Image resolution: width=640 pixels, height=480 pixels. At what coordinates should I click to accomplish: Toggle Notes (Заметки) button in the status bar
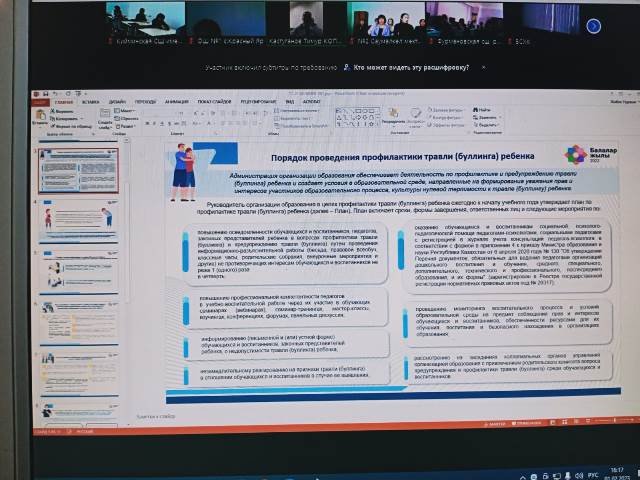(494, 424)
